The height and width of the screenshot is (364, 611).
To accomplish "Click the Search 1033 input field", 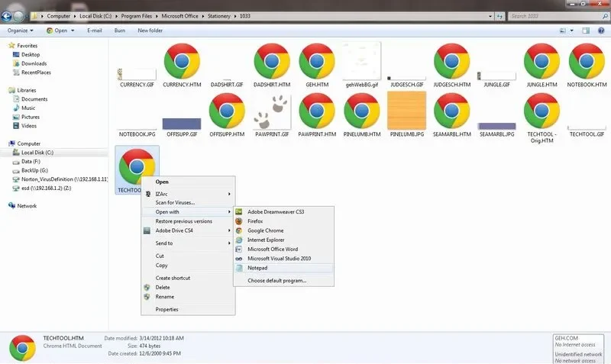I will click(x=558, y=16).
